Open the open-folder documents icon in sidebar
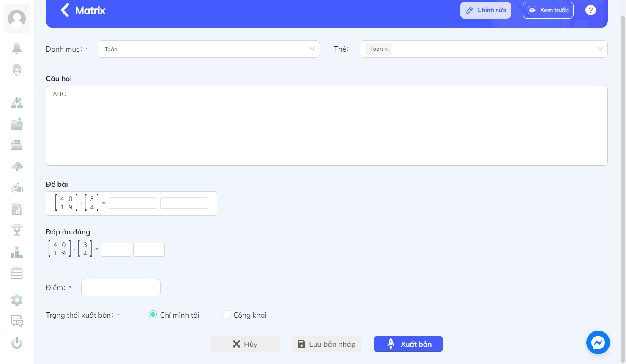626x364 pixels. pos(17,145)
